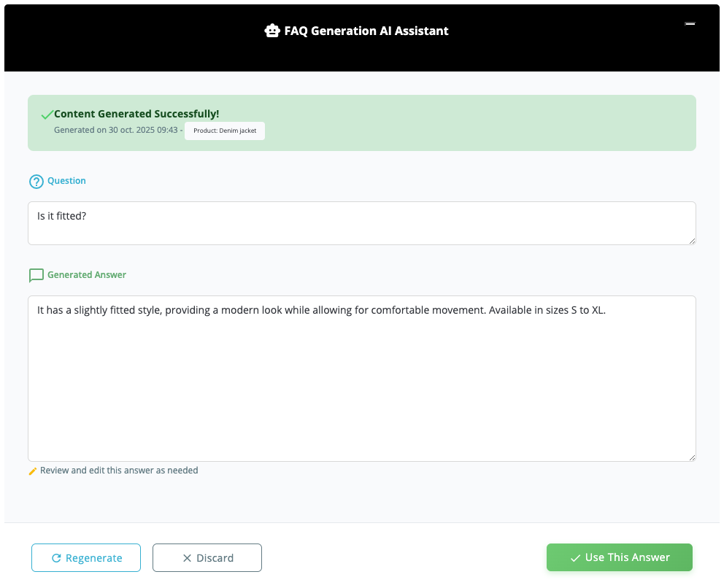Grab the Question field resize handle
Image resolution: width=724 pixels, height=588 pixels.
click(692, 241)
